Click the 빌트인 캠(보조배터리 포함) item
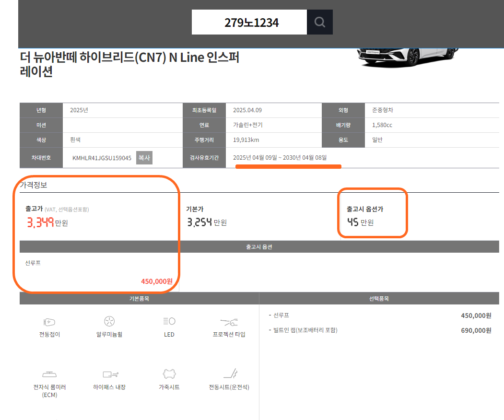This screenshot has height=420, width=504. [305, 330]
